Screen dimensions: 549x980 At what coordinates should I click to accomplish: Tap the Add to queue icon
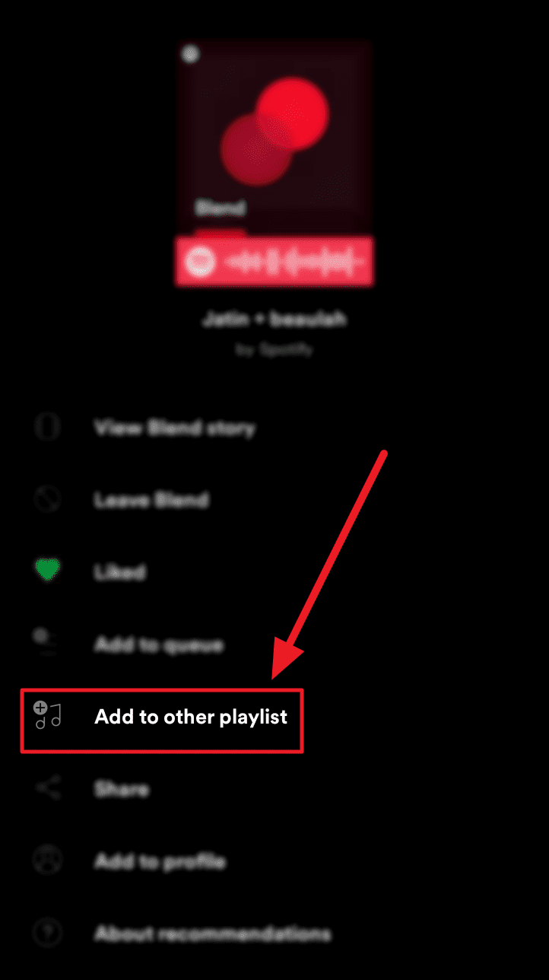tap(47, 643)
